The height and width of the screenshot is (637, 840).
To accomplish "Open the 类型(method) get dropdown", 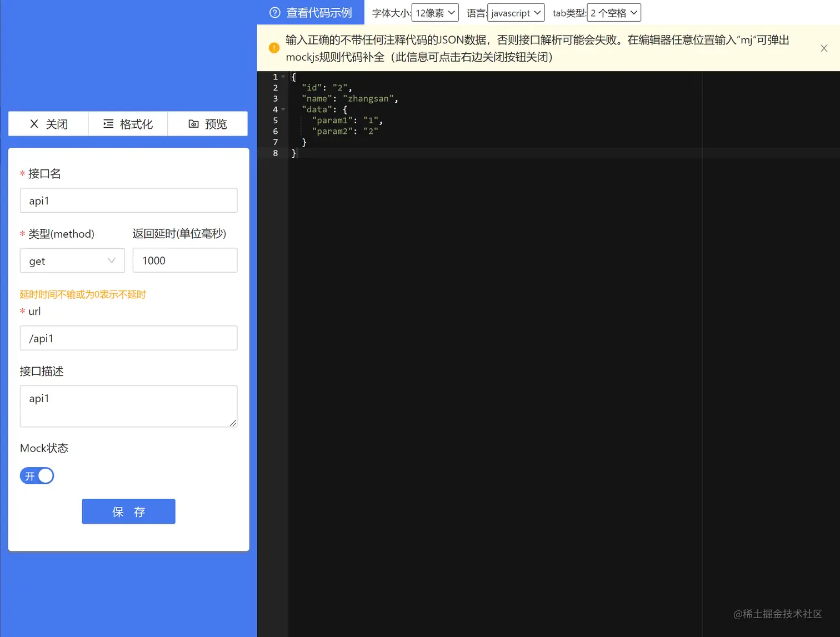I will (72, 260).
